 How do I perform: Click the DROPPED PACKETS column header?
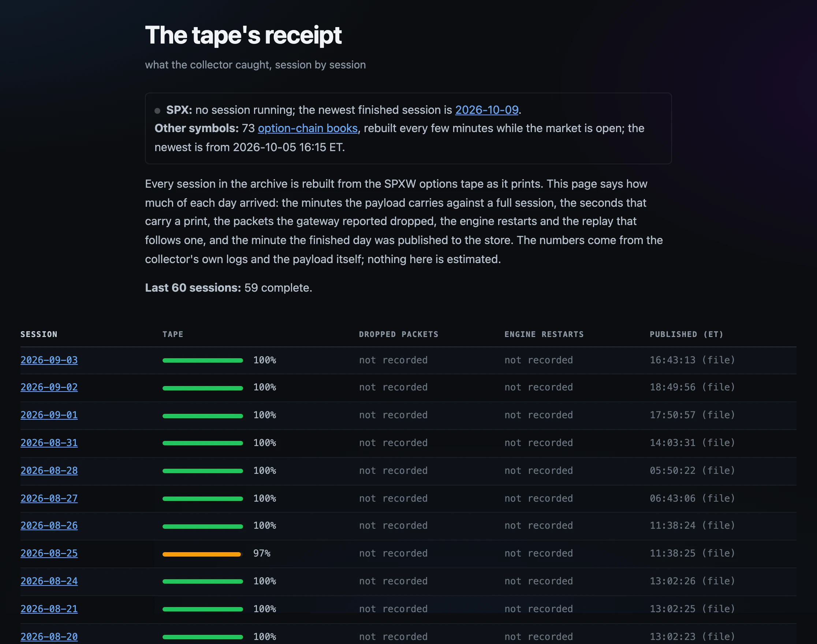[x=399, y=334]
